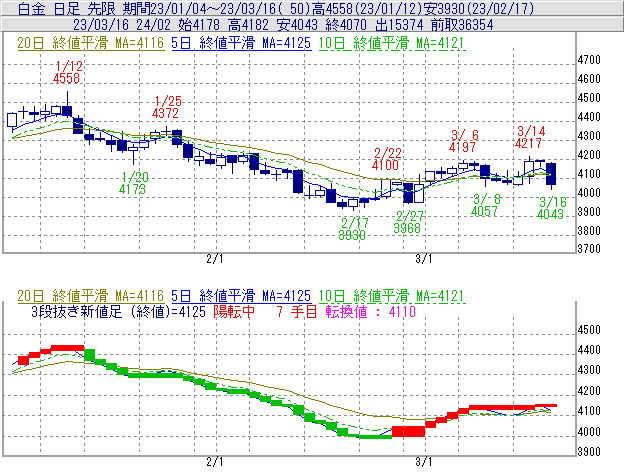The width and height of the screenshot is (624, 475).
Task: Click the 2/27 3968 low annotation
Action: 408,222
